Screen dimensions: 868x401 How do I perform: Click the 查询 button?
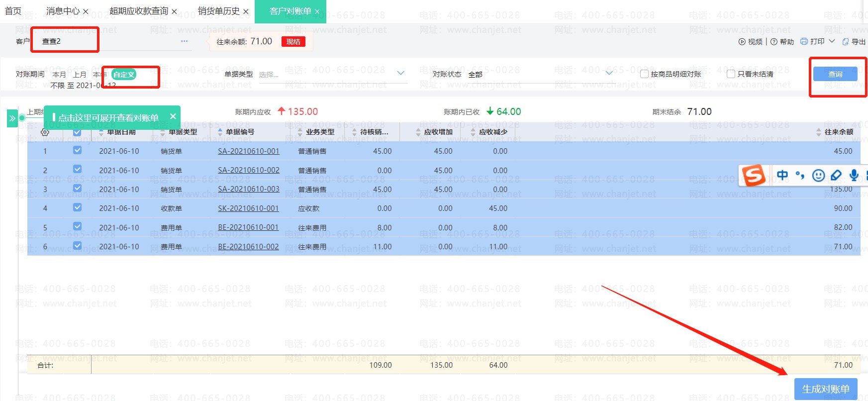pyautogui.click(x=835, y=74)
